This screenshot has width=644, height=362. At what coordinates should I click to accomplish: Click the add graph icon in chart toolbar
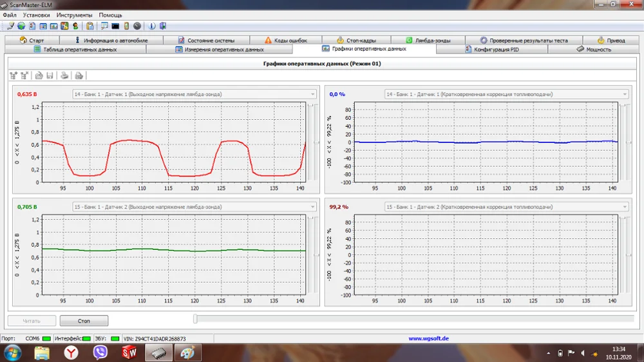coord(14,75)
